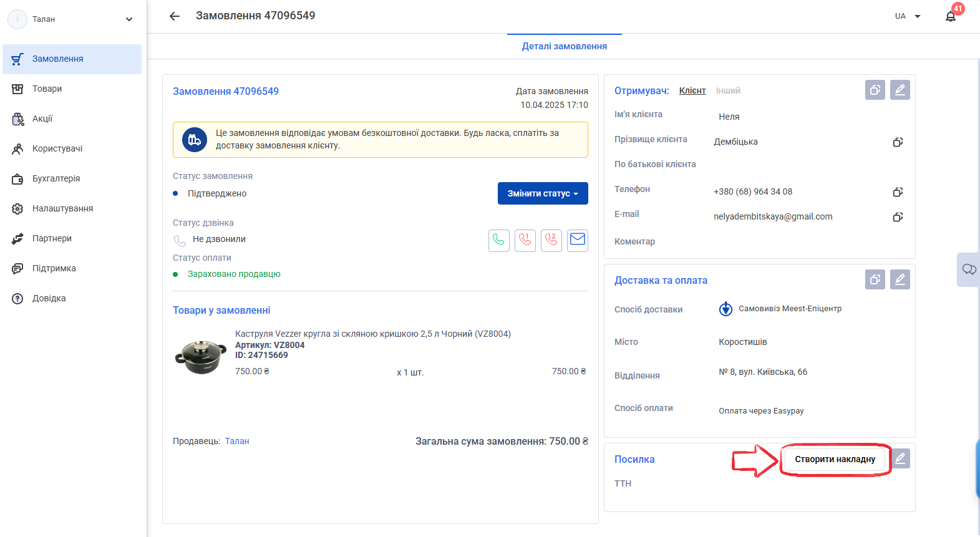Select second missed call phone icon

point(551,240)
